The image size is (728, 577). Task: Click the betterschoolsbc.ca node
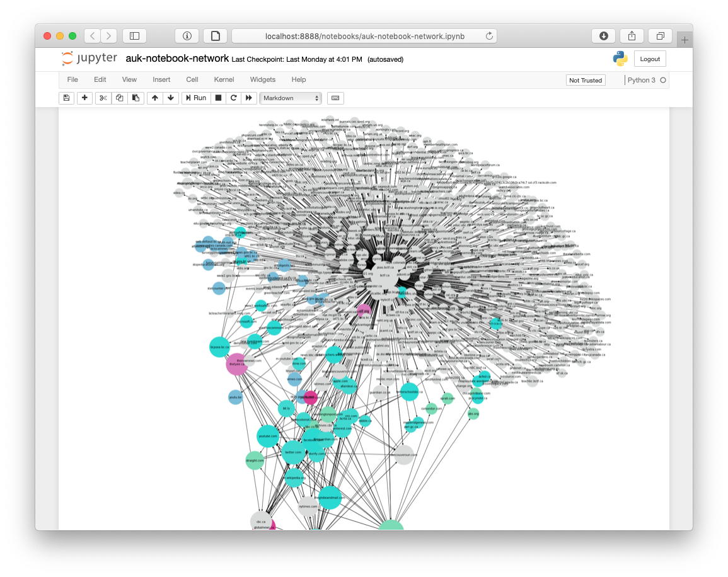pyautogui.click(x=410, y=392)
